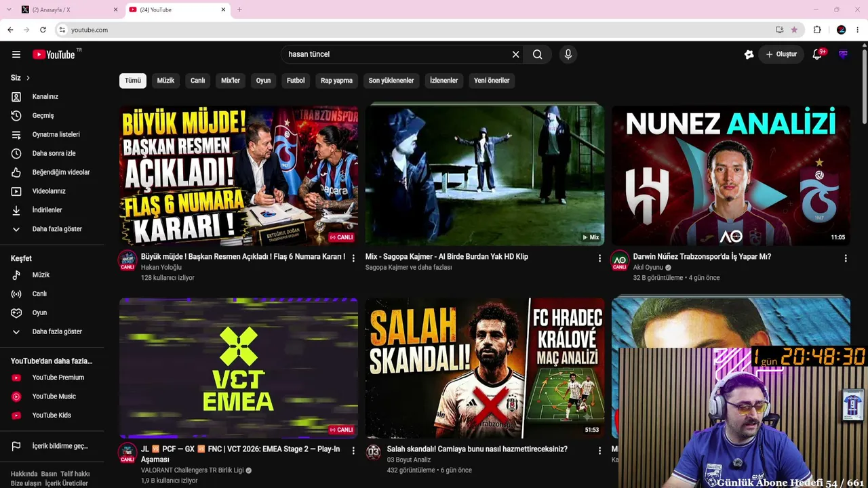This screenshot has width=868, height=488.
Task: Click Salah skandalı video title
Action: coord(477,449)
